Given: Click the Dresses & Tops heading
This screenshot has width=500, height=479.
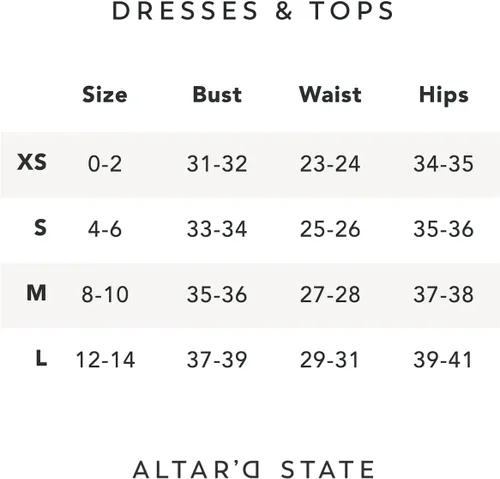Looking at the screenshot, I should 253,11.
